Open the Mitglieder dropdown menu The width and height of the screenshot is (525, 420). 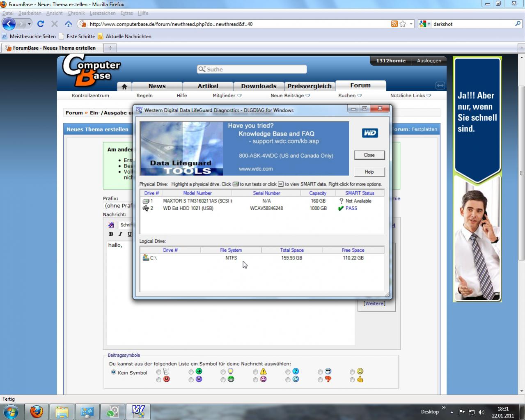click(227, 96)
